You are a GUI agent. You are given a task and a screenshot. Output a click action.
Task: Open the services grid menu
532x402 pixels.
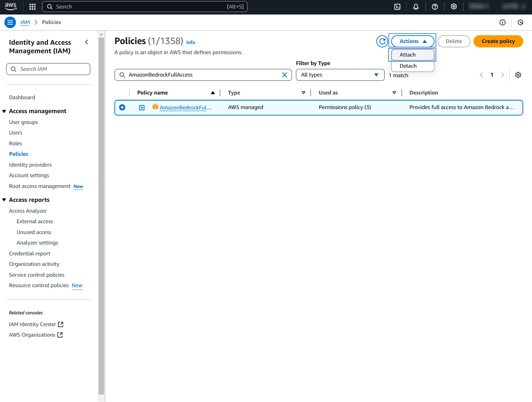pos(32,7)
